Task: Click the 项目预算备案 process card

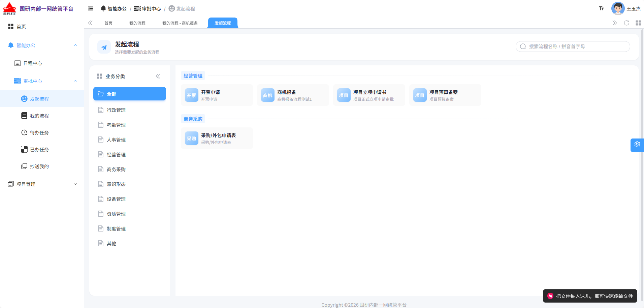Action: point(445,95)
